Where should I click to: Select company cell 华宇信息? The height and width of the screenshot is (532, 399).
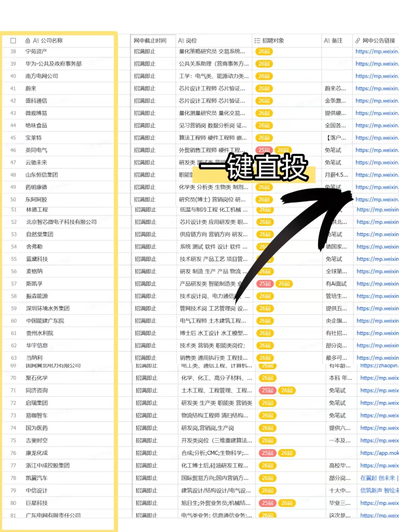[37, 345]
